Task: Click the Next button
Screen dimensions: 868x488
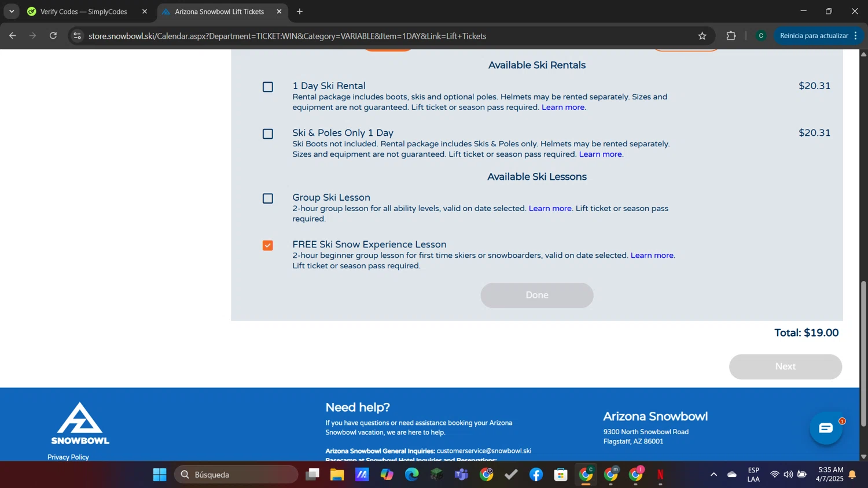Action: click(785, 367)
